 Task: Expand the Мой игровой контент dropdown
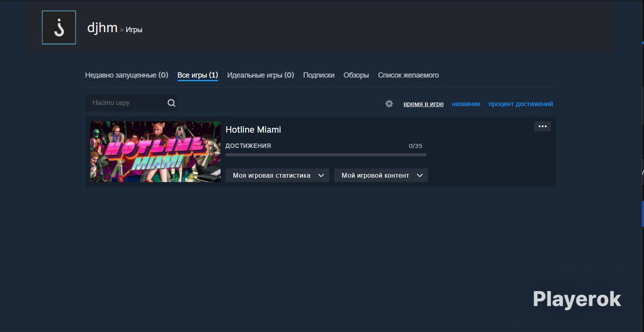coord(381,175)
